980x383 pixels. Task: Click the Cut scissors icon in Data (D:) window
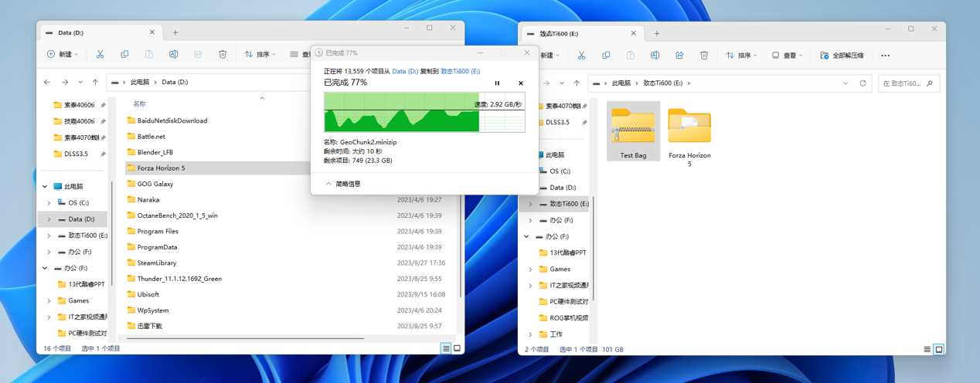100,54
